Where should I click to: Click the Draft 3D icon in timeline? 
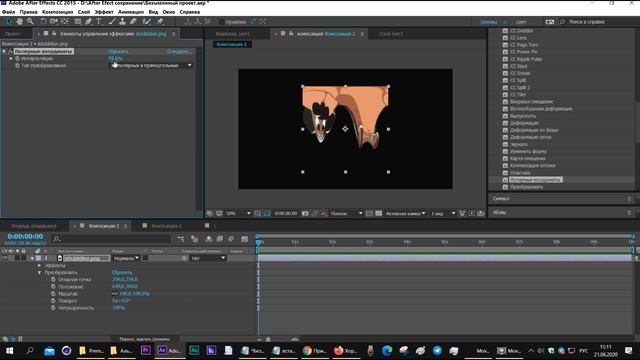point(195,239)
